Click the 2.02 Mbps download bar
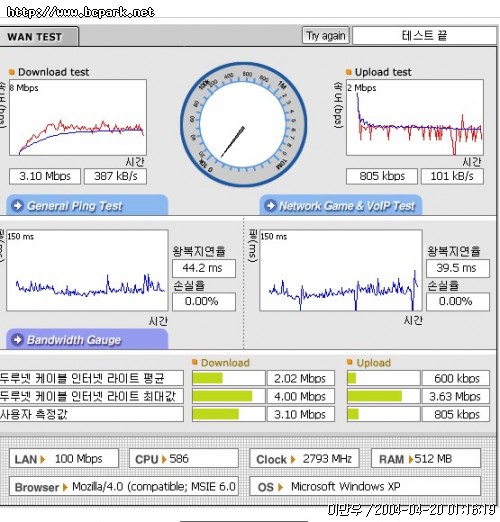500x522 pixels. point(229,378)
